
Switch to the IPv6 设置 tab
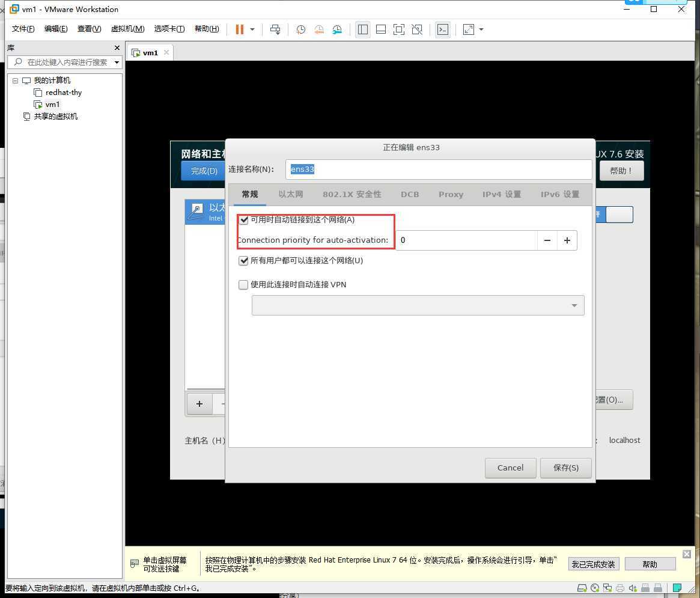tap(560, 194)
